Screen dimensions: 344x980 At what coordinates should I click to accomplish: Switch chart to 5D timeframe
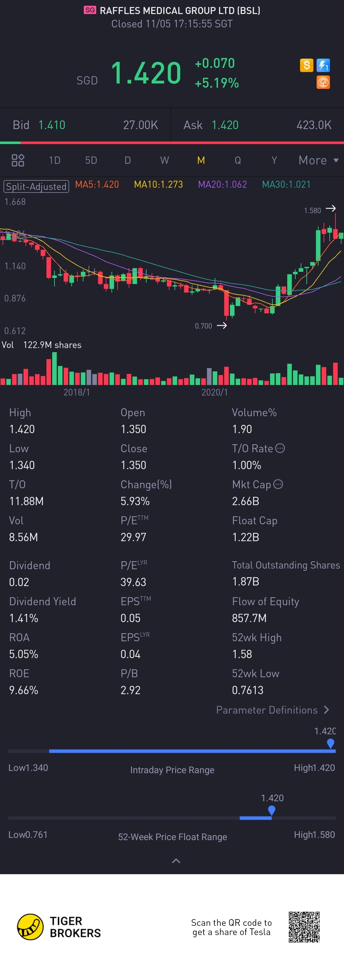pyautogui.click(x=91, y=160)
